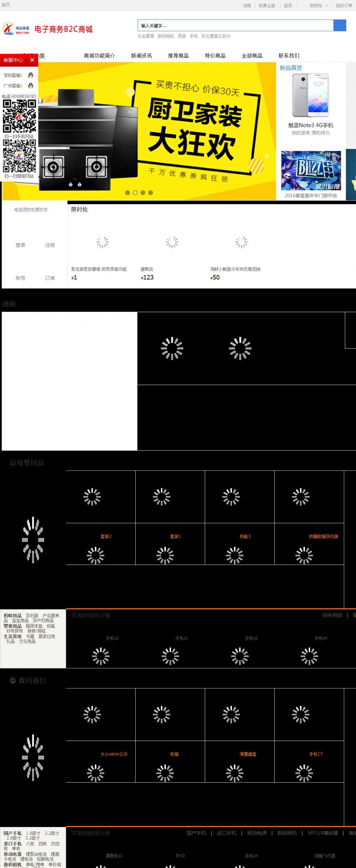This screenshot has height=868, width=356.
Task: Open the 机箱 product link
Action: (x=174, y=754)
